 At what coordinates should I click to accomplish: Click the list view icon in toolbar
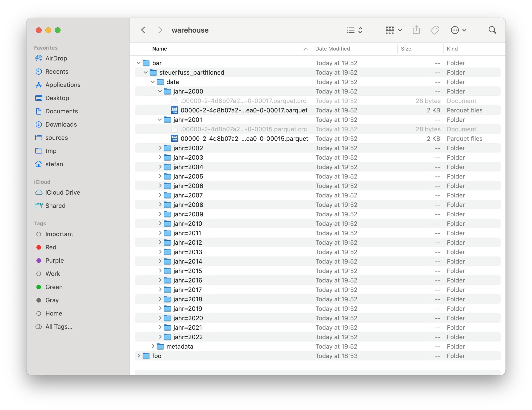click(x=349, y=30)
